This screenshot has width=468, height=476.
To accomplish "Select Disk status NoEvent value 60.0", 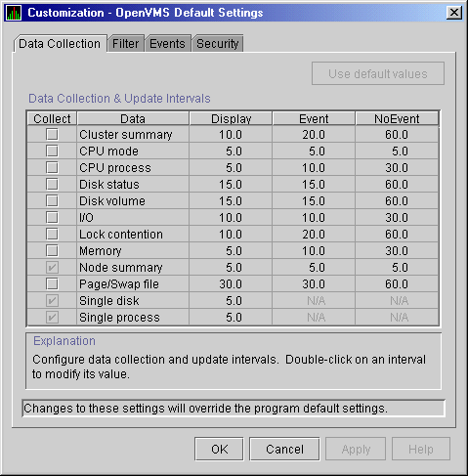I will pos(397,184).
